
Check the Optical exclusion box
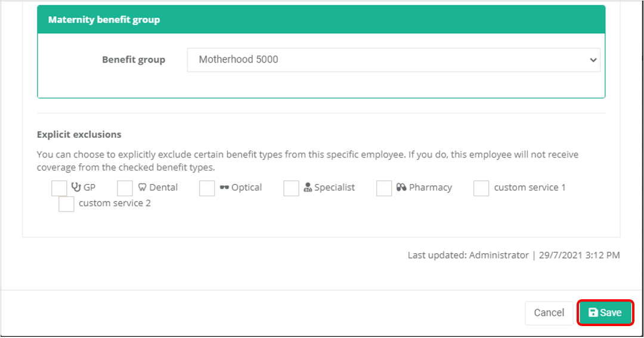coord(207,188)
